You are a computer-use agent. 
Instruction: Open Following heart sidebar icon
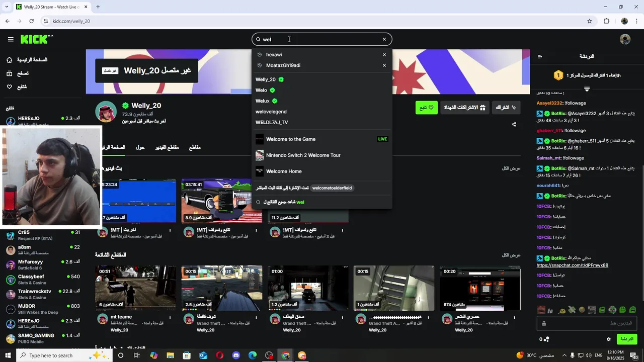click(9, 87)
